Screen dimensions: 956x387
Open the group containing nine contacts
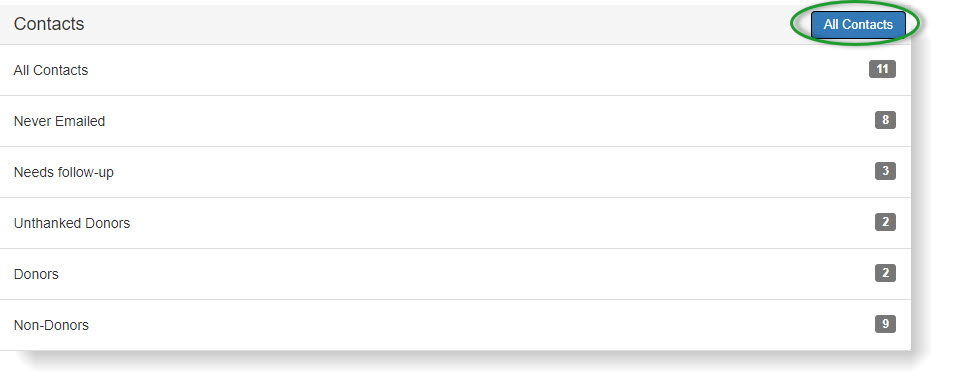point(455,325)
